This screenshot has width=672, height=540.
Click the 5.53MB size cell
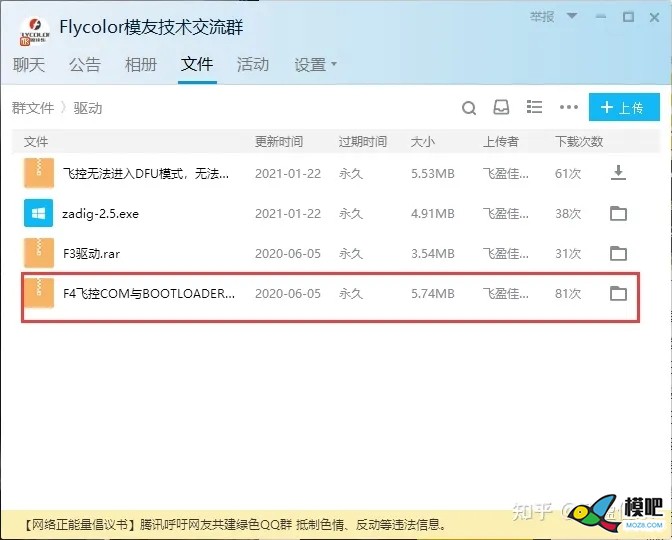tap(433, 174)
